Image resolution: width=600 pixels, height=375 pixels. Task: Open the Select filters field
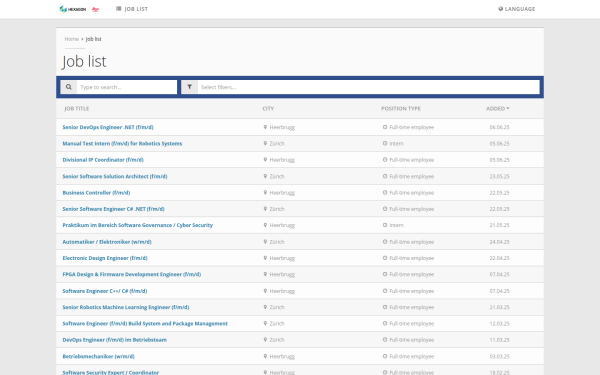coord(368,87)
